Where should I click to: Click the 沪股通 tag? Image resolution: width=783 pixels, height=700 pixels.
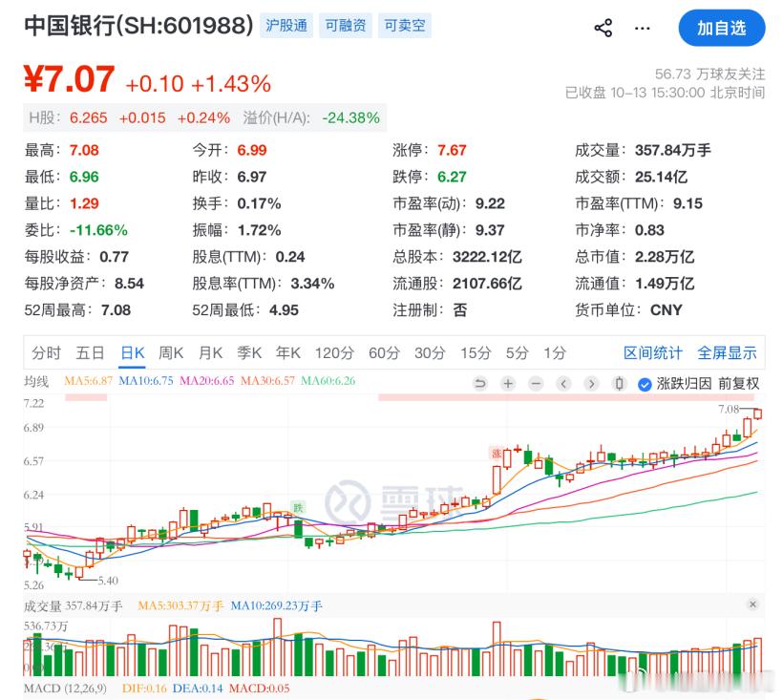(286, 26)
